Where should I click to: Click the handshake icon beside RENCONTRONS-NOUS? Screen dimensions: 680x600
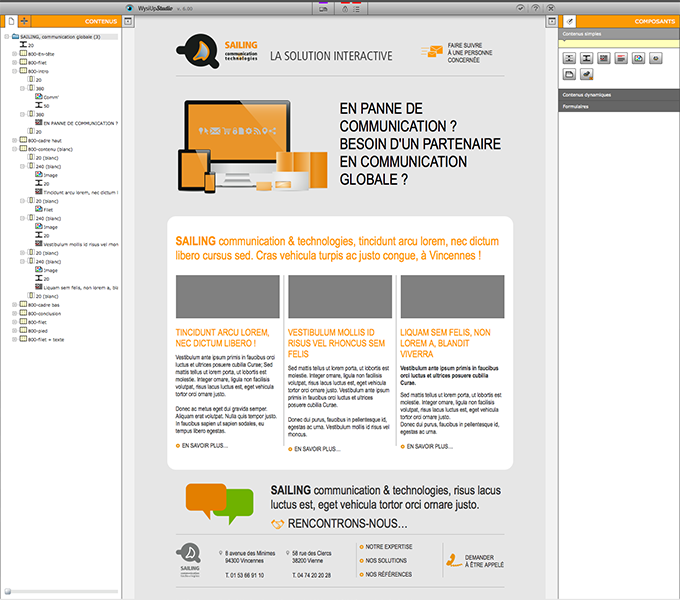[278, 524]
